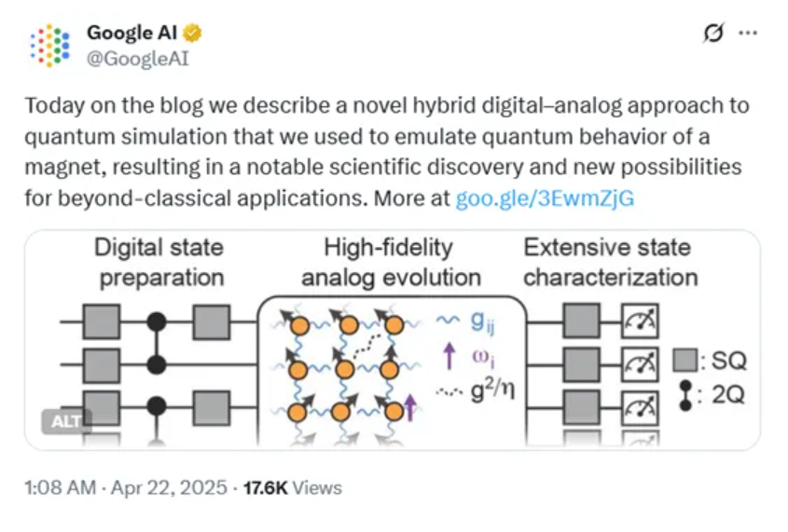The image size is (788, 532).
Task: Click the Extensive state characterization heading
Action: [610, 263]
